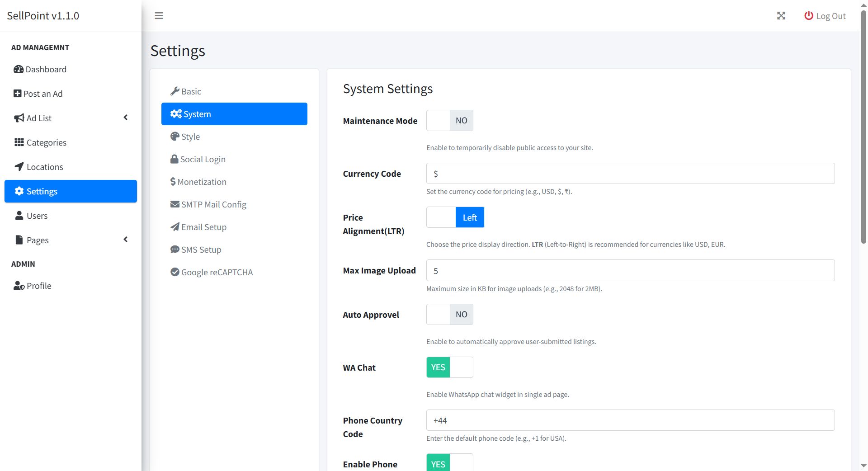This screenshot has height=471, width=868.
Task: Click the hamburger menu icon to collapse sidebar
Action: point(159,16)
